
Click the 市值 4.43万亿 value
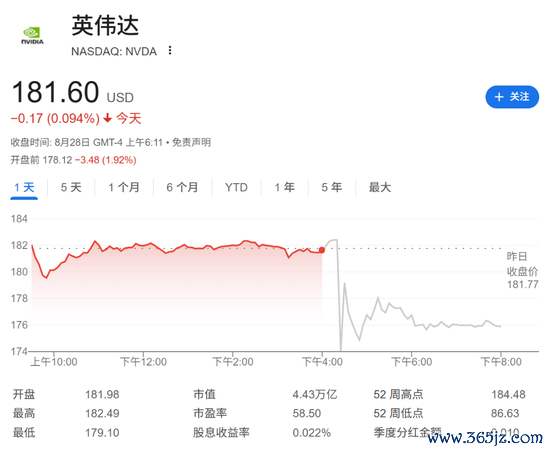315,394
